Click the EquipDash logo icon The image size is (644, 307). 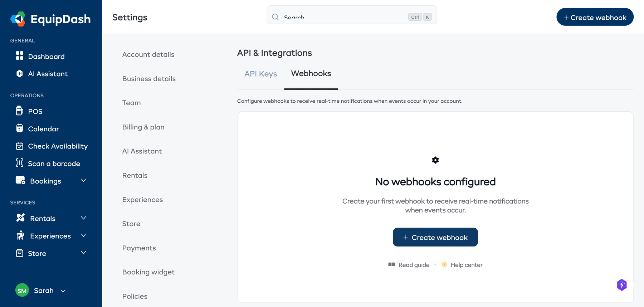coord(18,19)
